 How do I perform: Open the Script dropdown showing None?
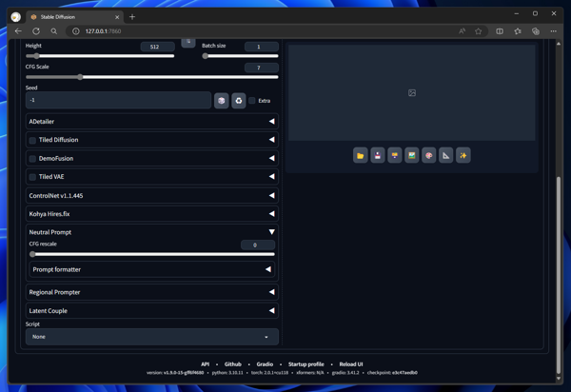point(152,337)
